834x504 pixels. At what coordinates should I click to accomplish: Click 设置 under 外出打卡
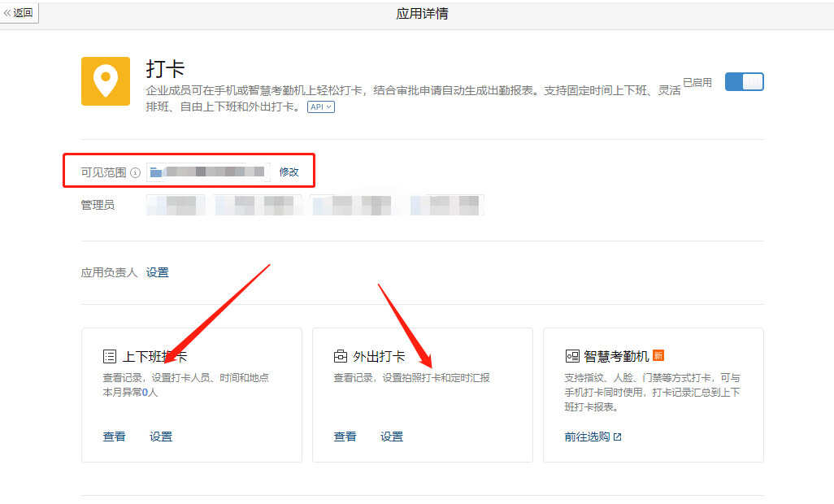click(392, 437)
